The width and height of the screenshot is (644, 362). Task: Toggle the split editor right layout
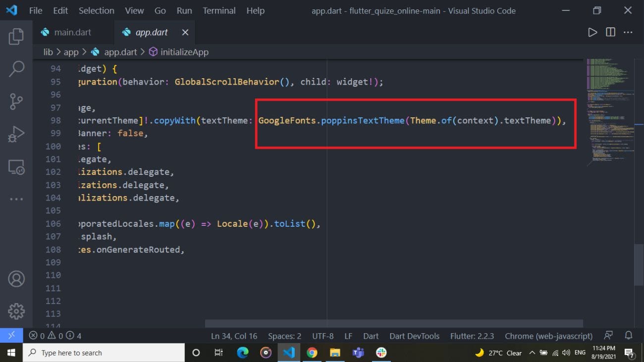(x=610, y=32)
